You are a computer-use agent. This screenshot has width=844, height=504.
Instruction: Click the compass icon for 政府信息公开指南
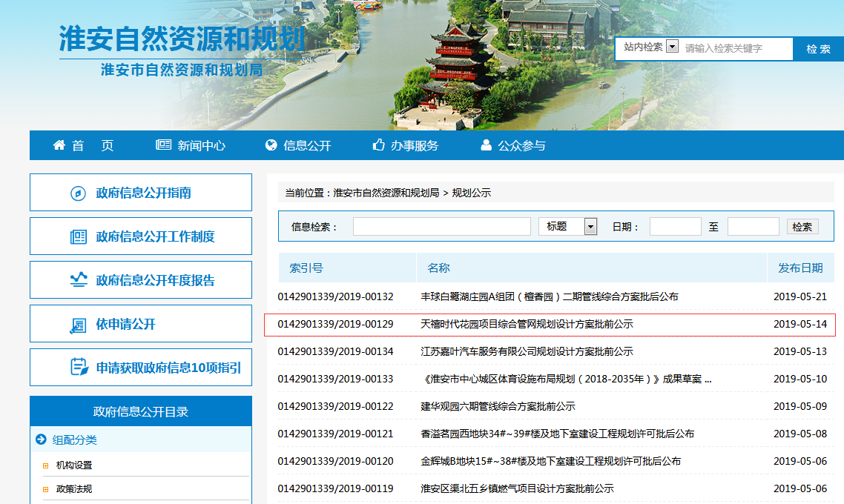(x=78, y=193)
